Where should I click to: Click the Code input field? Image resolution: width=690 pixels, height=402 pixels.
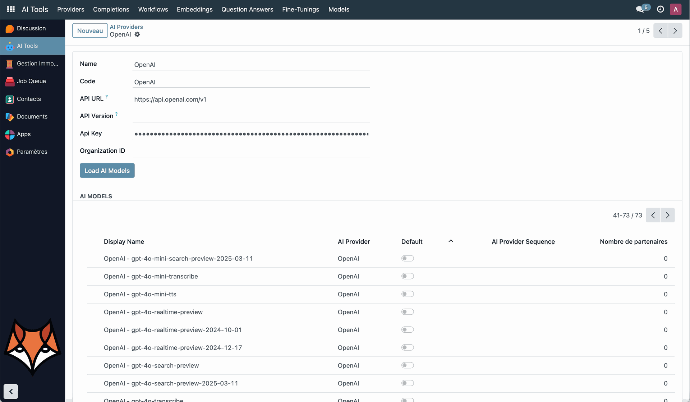[252, 82]
